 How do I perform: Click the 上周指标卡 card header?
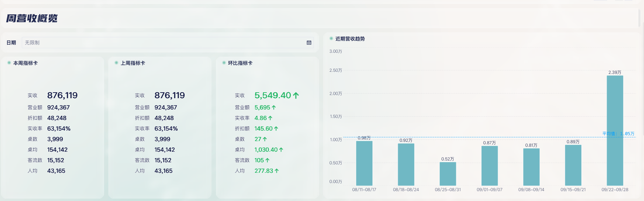coord(133,63)
